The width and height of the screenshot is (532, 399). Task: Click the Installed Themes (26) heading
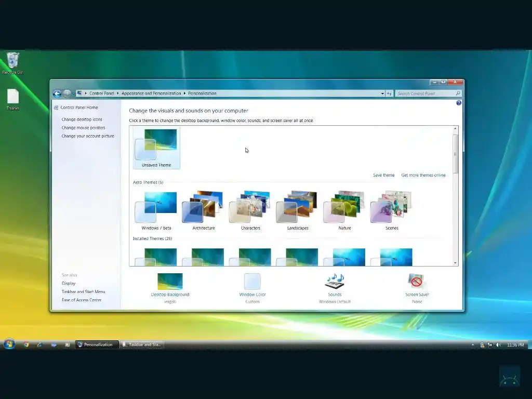152,239
